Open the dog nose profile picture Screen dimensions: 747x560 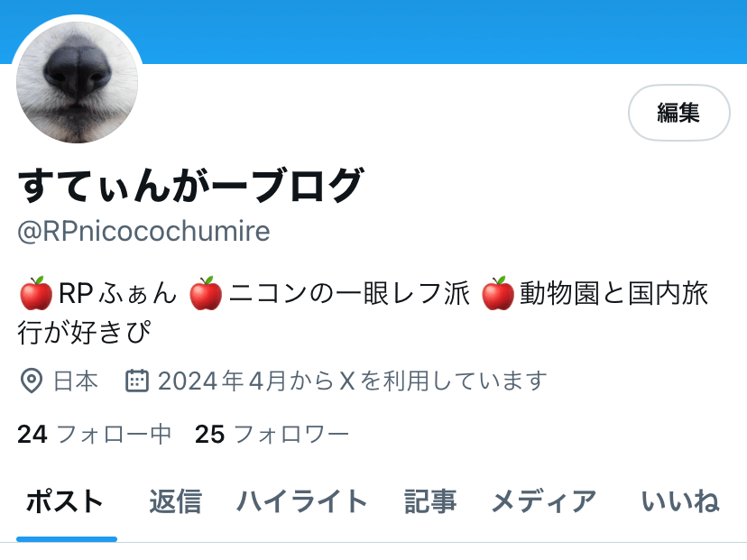pos(77,81)
